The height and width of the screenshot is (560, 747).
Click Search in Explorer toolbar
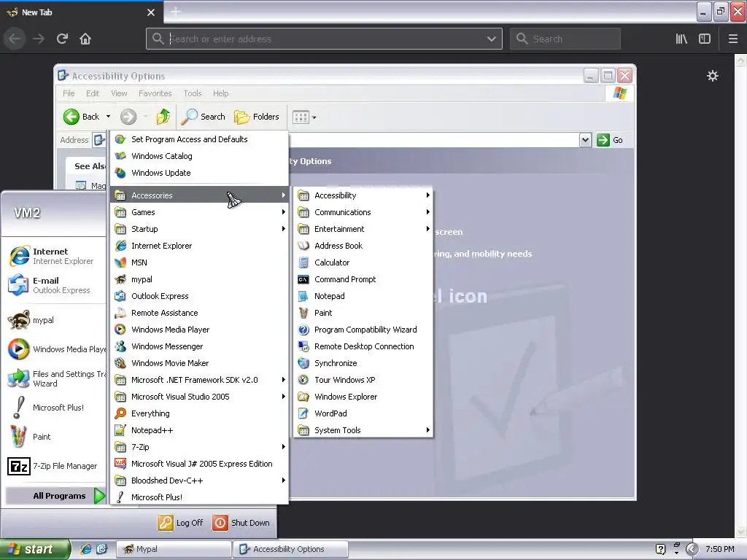pyautogui.click(x=204, y=117)
